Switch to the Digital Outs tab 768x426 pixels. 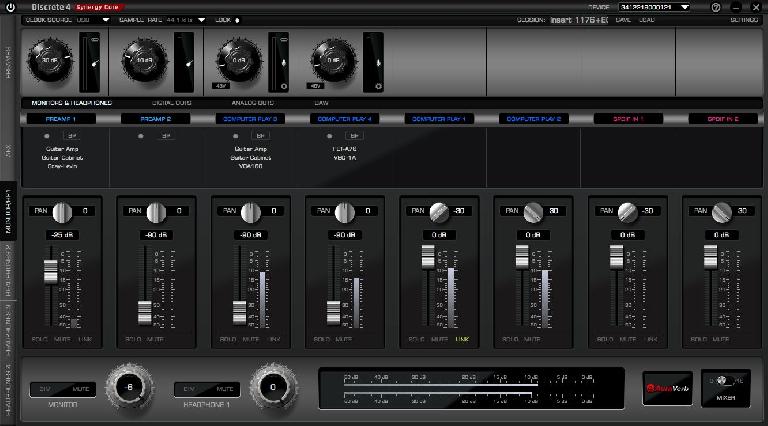[171, 103]
